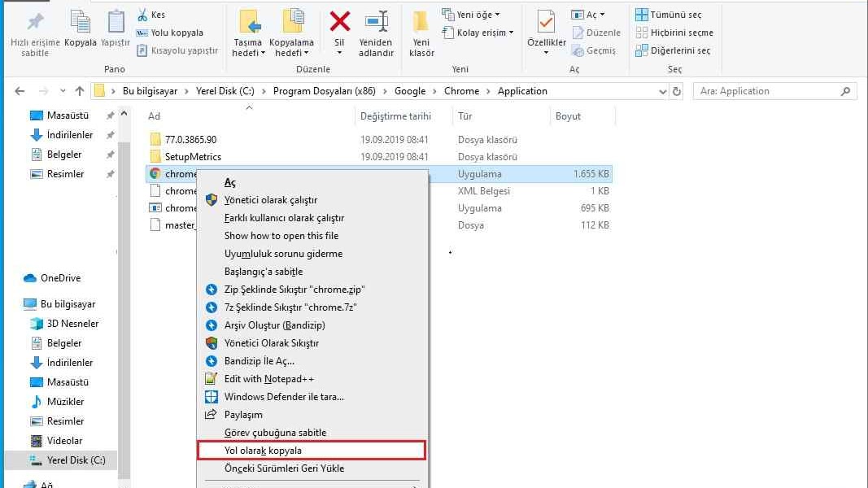868x488 pixels.
Task: Click Düzenle in the ribbon
Action: (596, 33)
